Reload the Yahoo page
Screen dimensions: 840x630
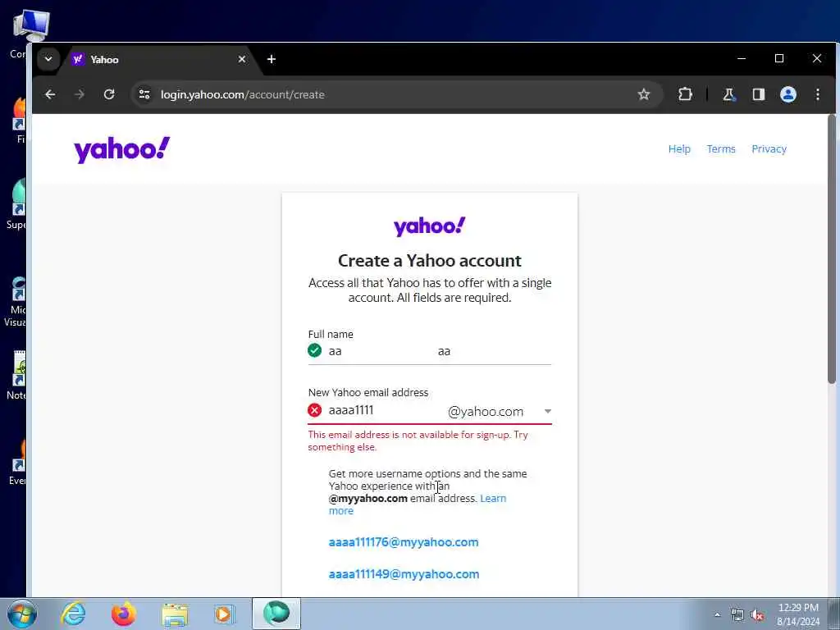point(109,95)
